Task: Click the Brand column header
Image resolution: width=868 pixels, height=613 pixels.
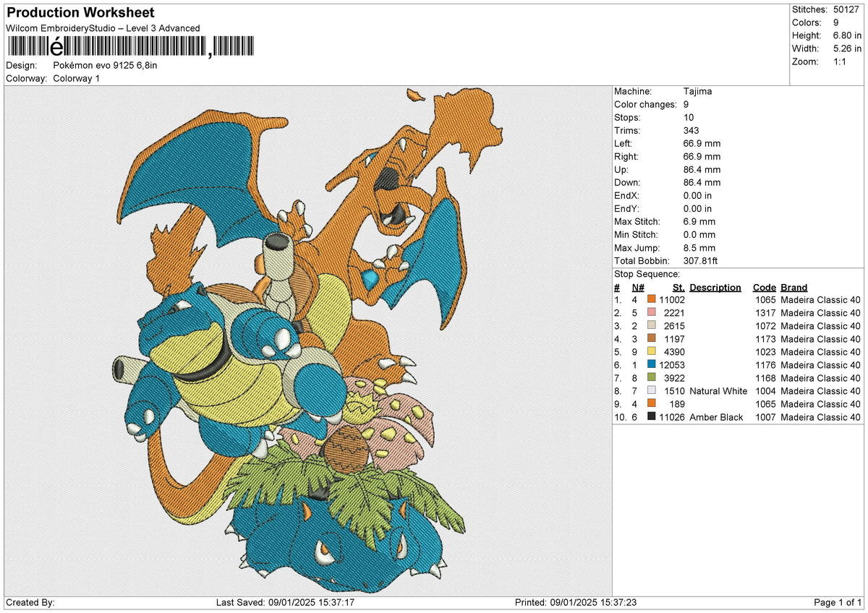Action: tap(794, 288)
